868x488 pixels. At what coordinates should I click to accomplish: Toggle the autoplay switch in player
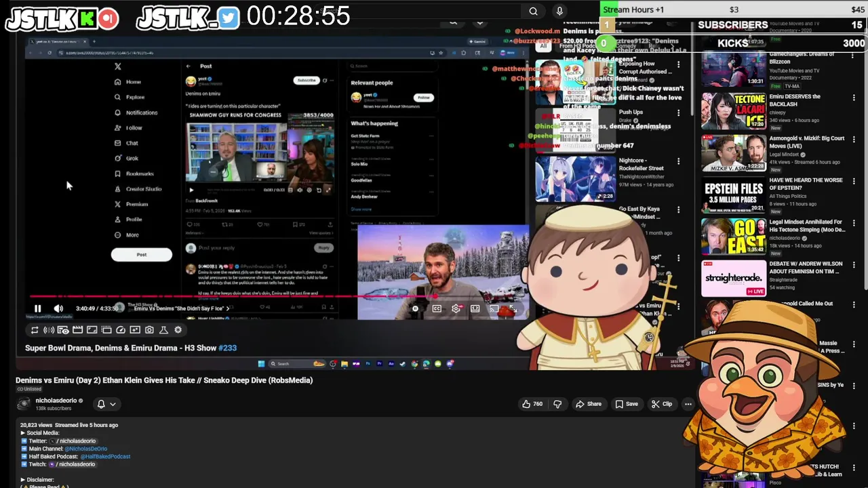coord(416,308)
